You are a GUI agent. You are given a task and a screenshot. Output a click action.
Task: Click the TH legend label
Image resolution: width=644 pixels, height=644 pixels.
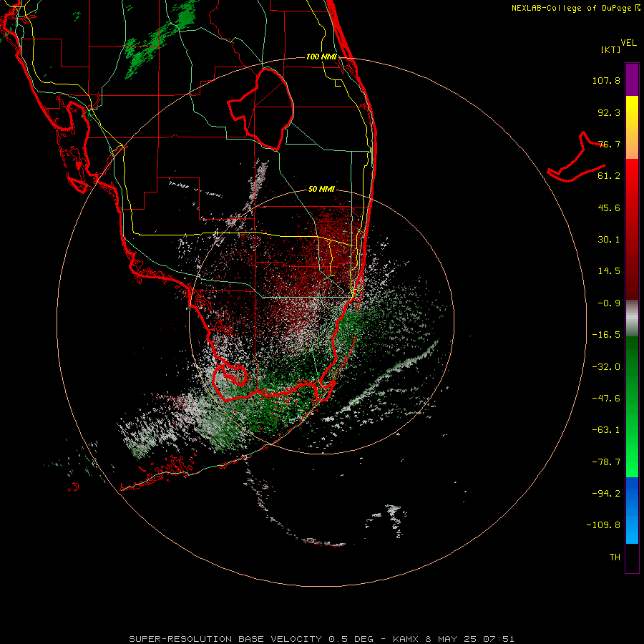click(615, 557)
